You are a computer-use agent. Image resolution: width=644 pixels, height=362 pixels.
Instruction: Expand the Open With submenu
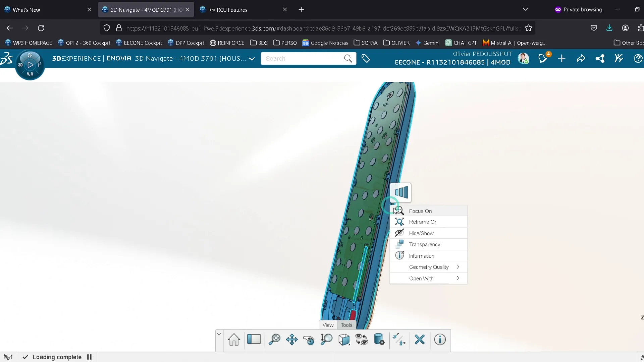point(422,278)
